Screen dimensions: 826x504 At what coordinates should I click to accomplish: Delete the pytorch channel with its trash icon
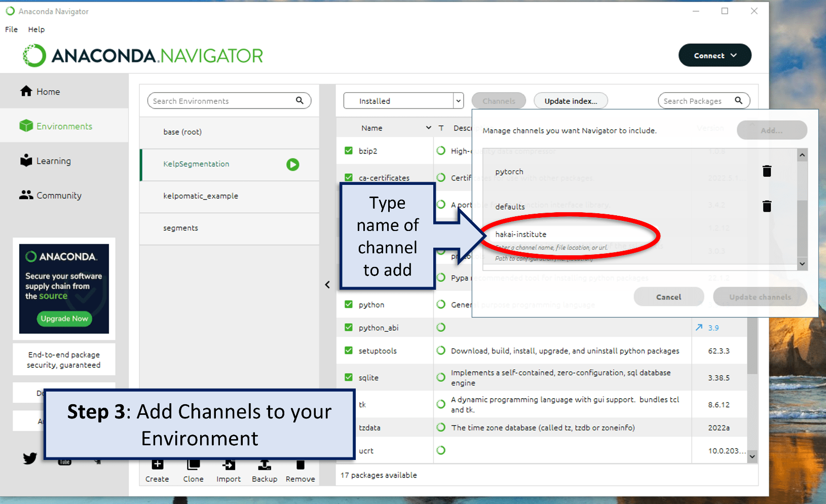point(767,171)
